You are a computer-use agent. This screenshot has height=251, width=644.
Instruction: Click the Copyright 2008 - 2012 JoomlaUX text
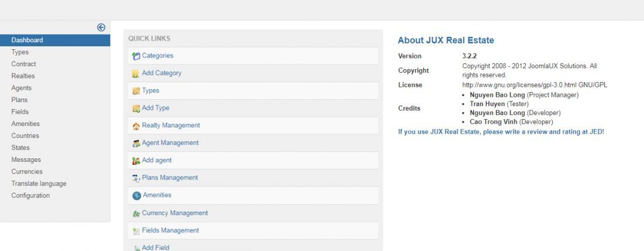530,70
